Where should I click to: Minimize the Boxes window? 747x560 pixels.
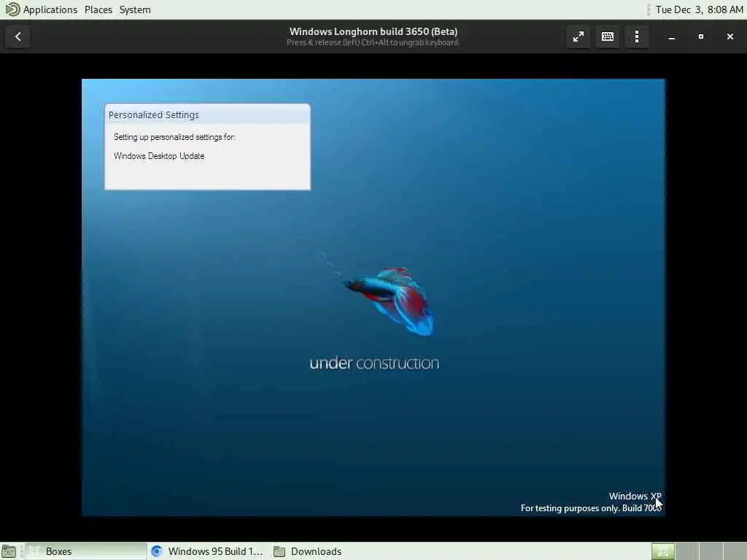(x=672, y=36)
